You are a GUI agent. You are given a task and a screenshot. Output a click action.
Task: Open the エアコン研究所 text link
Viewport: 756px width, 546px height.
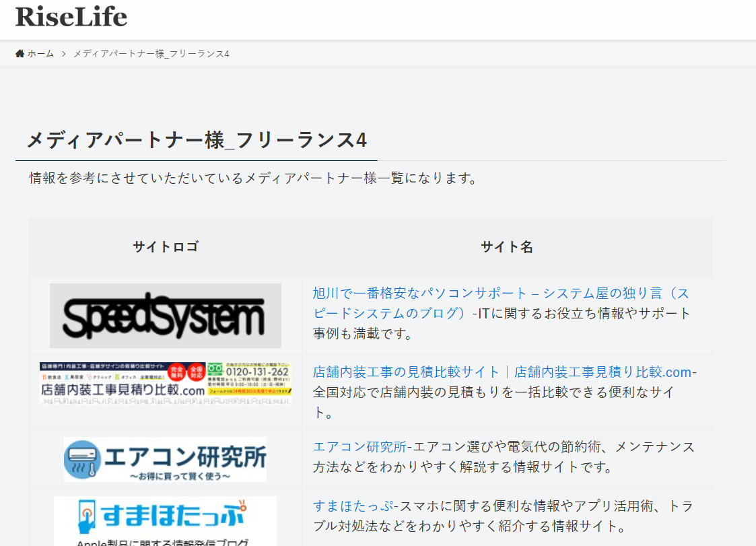(x=359, y=446)
